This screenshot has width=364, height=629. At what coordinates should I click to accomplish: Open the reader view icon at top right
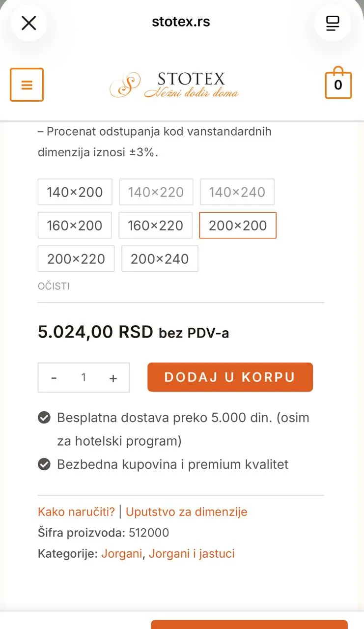pyautogui.click(x=333, y=23)
